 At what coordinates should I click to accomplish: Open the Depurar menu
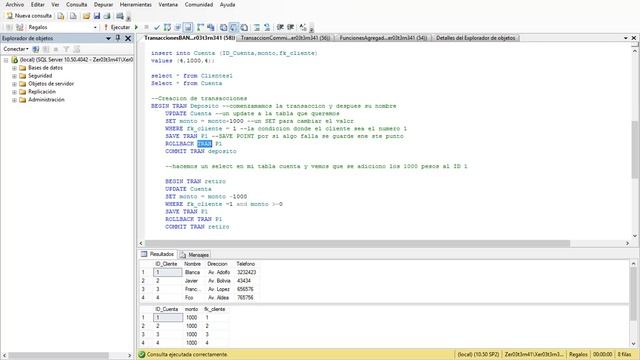103,4
